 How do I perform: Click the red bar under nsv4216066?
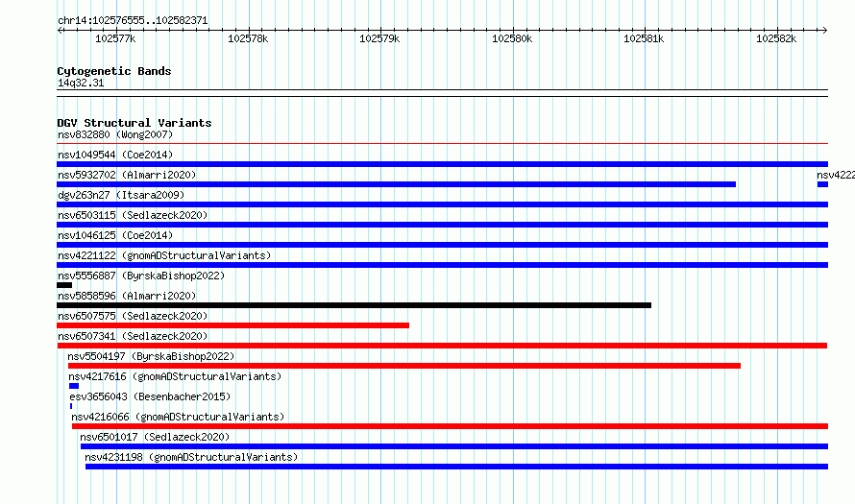pyautogui.click(x=450, y=426)
